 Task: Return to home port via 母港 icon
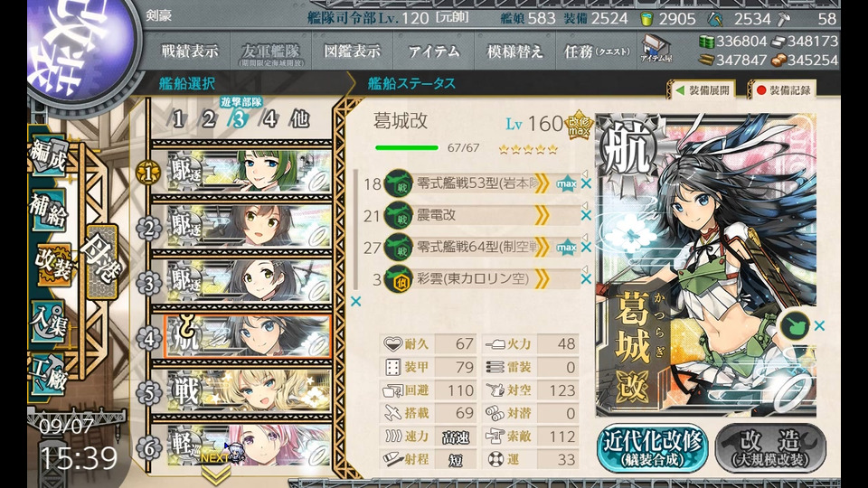point(102,262)
